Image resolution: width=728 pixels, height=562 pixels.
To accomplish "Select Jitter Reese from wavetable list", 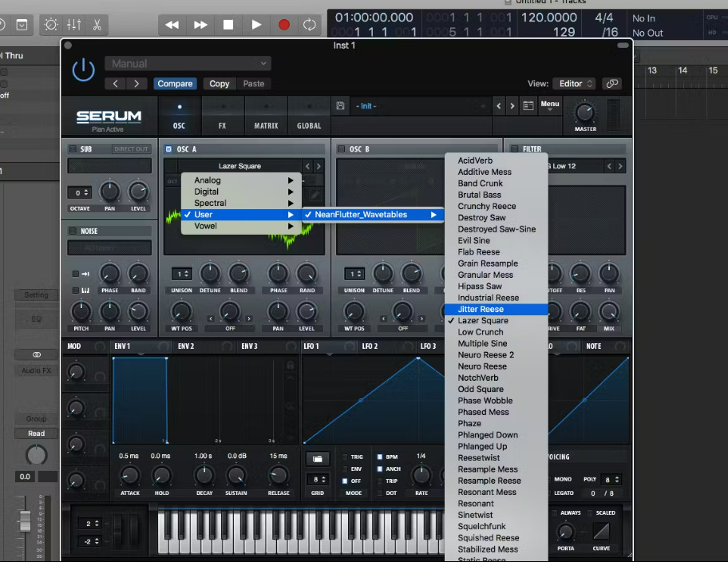I will (x=481, y=309).
